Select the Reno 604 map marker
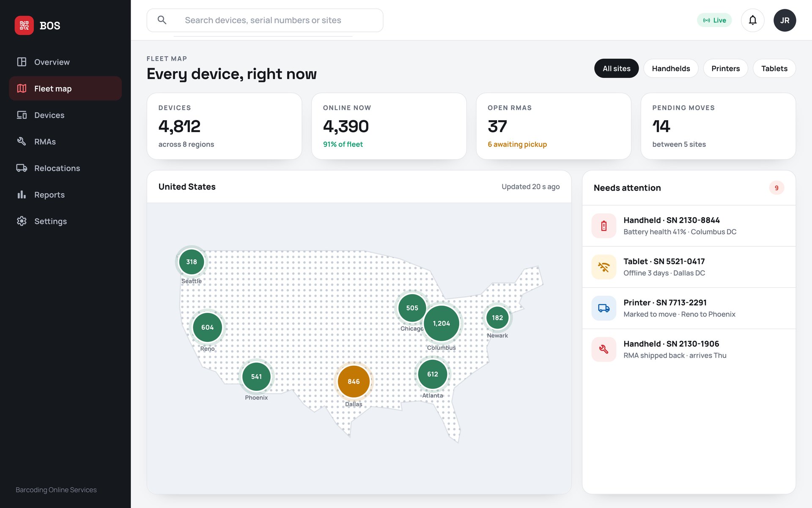 pyautogui.click(x=207, y=327)
